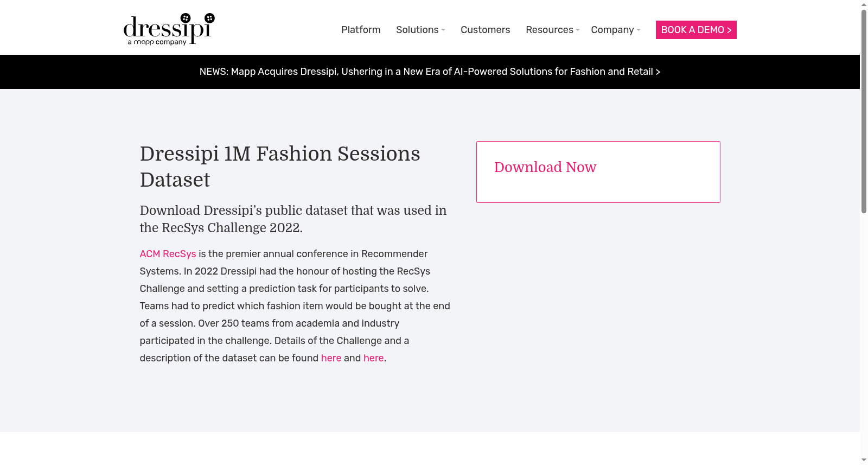Open the ACM RecSys link
This screenshot has width=868, height=465.
coord(168,254)
